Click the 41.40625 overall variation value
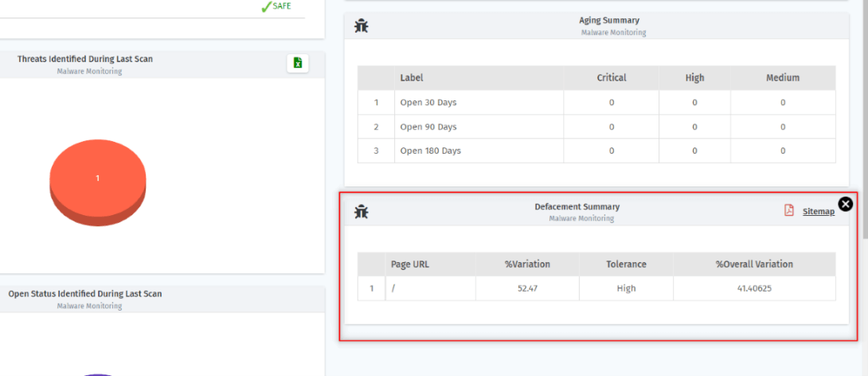The width and height of the screenshot is (868, 376). (754, 288)
